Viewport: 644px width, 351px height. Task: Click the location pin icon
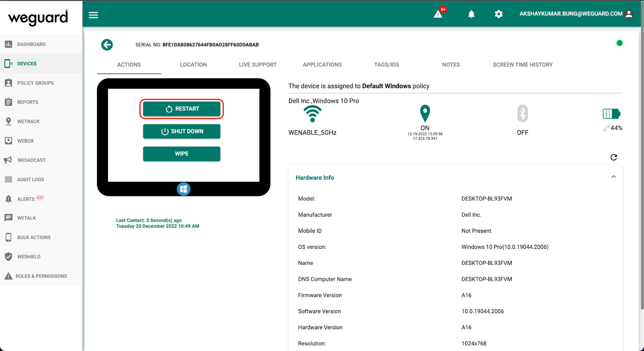tap(425, 113)
